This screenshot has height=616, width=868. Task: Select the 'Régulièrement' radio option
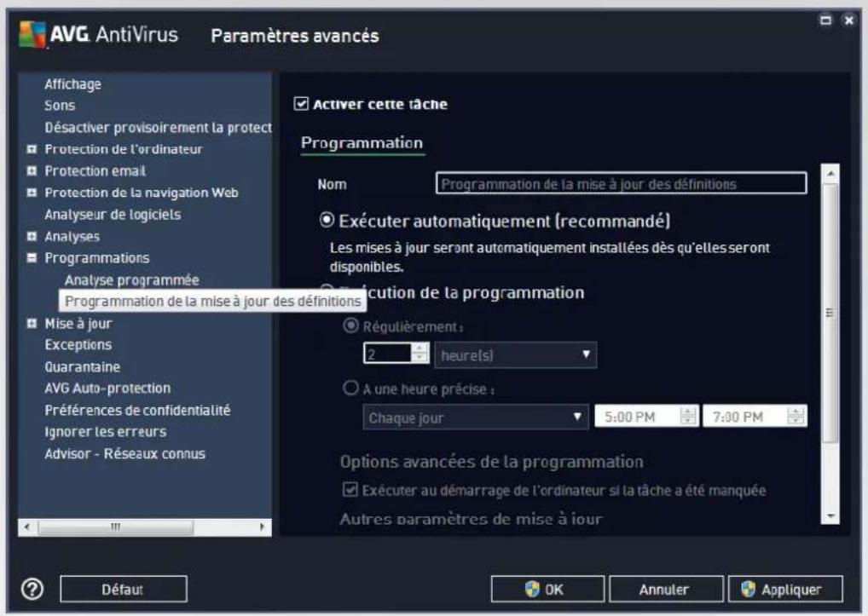pyautogui.click(x=350, y=325)
